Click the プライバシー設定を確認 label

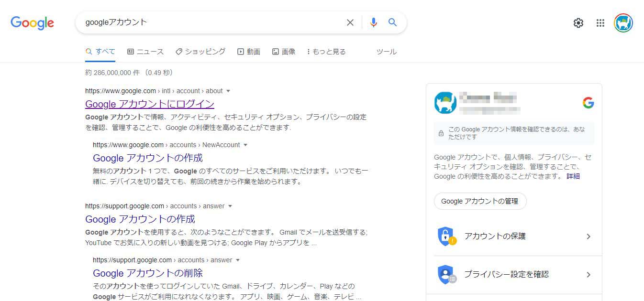tap(507, 275)
